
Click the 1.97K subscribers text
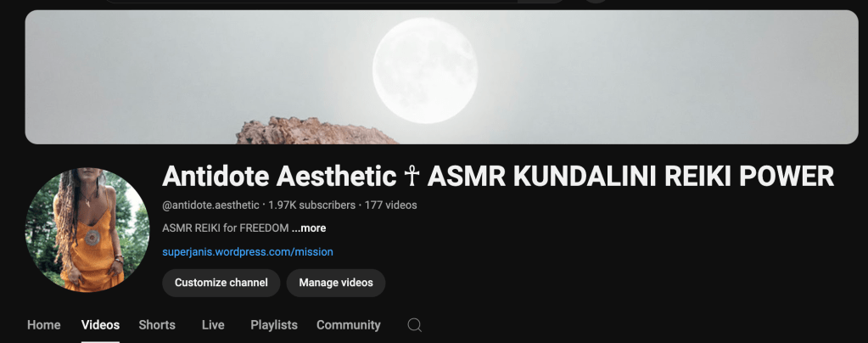(x=311, y=205)
